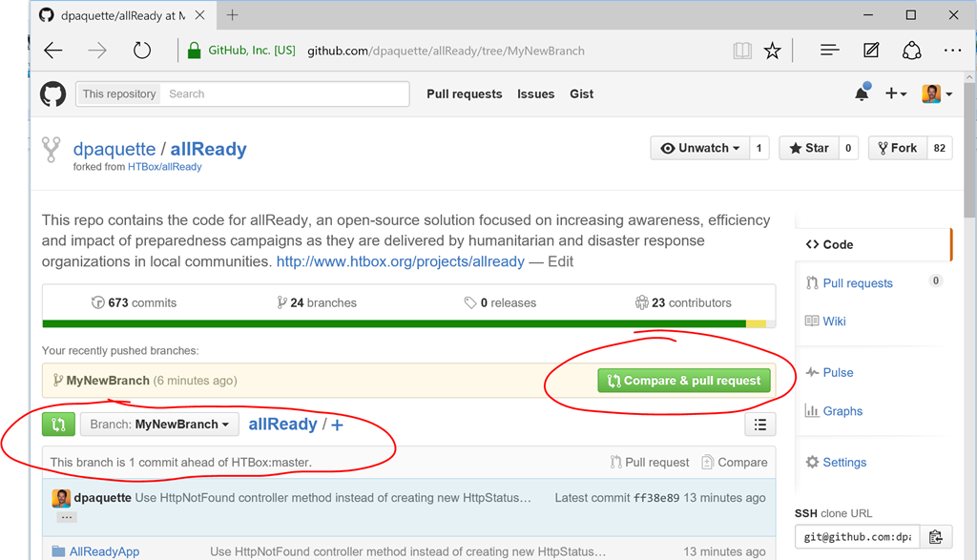977x560 pixels.
Task: View the 673 commits
Action: [x=134, y=302]
